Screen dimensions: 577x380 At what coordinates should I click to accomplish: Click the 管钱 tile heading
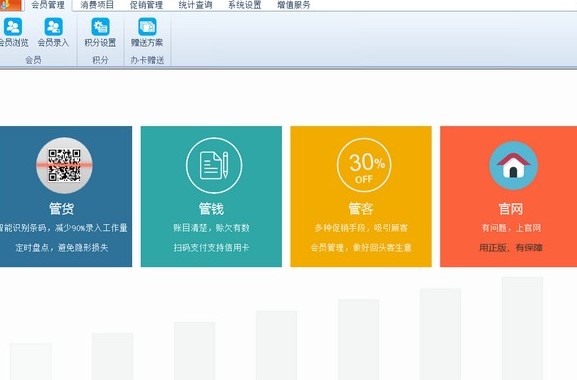[x=212, y=209]
